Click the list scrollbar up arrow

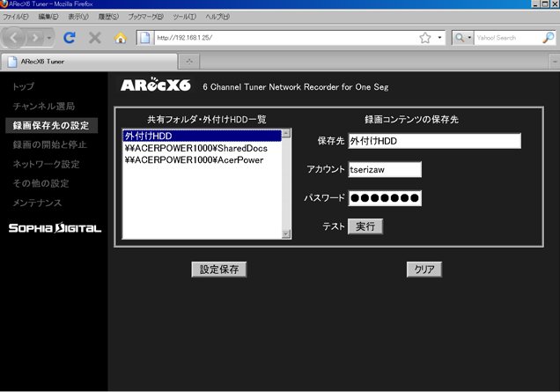click(x=286, y=134)
